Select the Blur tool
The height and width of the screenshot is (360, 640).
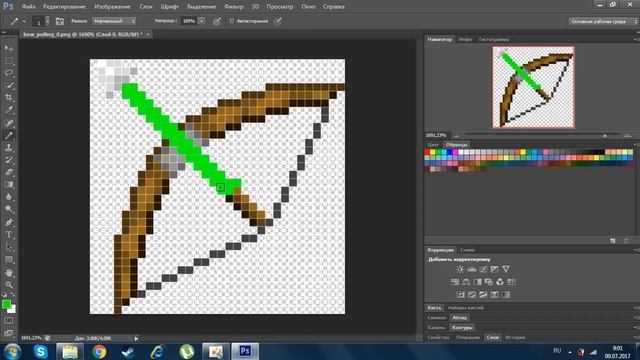[x=9, y=197]
